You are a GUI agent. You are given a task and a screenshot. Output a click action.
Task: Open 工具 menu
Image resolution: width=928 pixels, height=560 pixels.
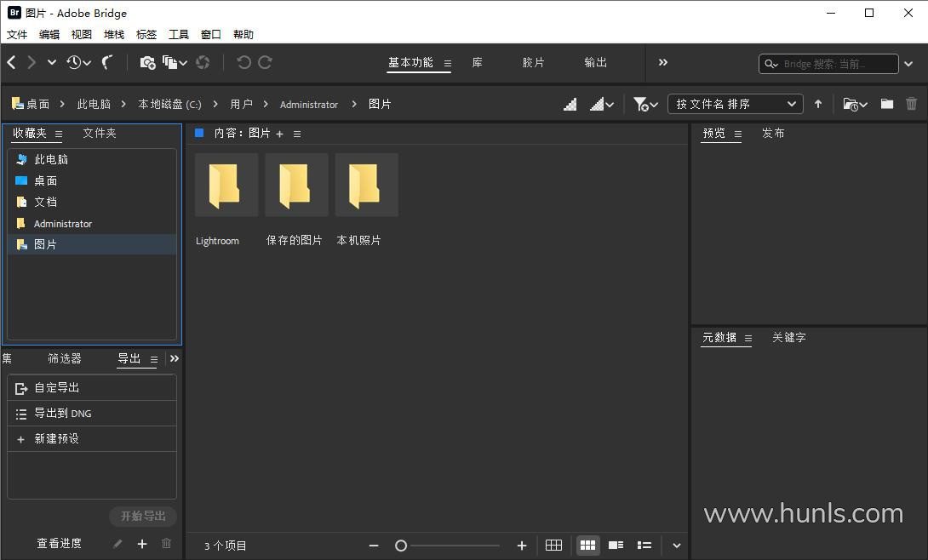179,34
